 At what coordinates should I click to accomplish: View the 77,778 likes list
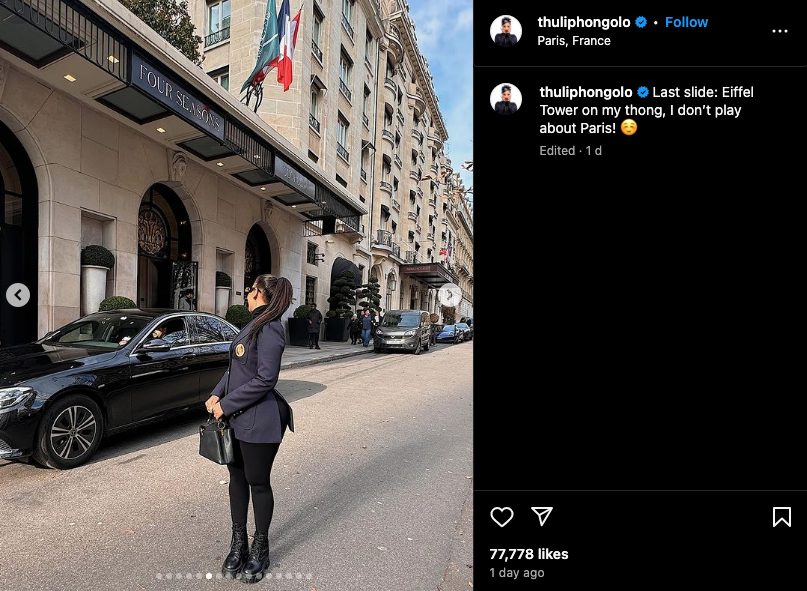pos(529,554)
